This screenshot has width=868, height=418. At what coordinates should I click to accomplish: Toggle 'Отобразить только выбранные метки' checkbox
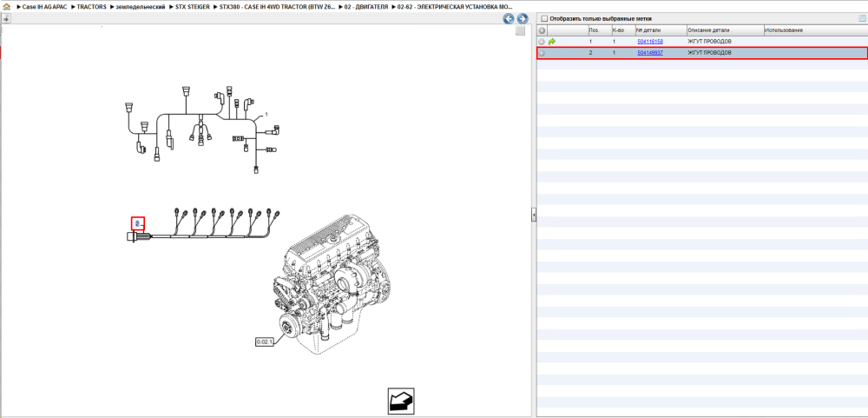543,18
